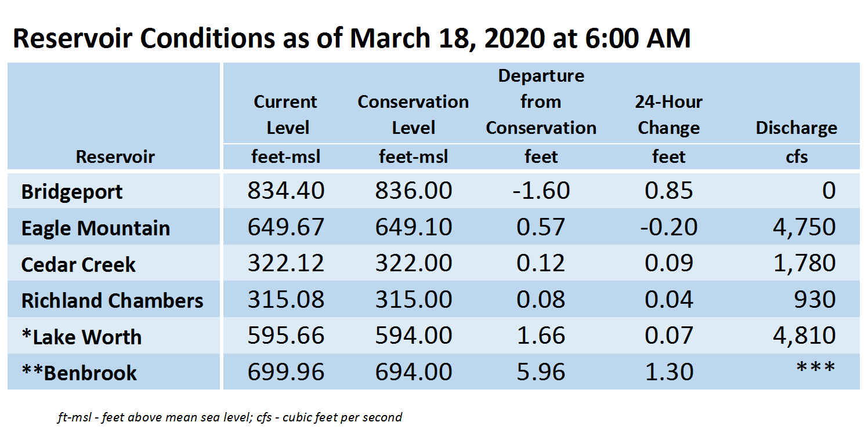Click the ft-msl footnote text
Image resolution: width=868 pixels, height=433 pixels.
click(230, 417)
